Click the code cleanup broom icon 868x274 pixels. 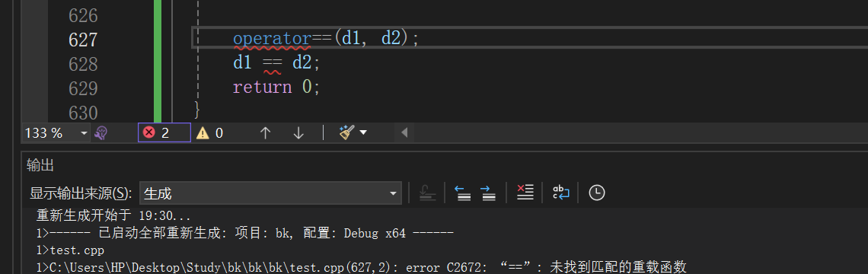pyautogui.click(x=347, y=133)
